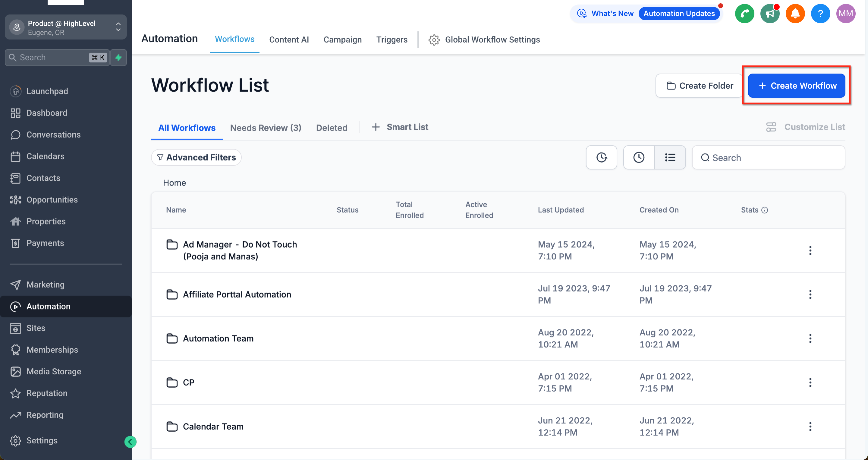The image size is (868, 460).
Task: Click the MM user avatar
Action: [845, 14]
